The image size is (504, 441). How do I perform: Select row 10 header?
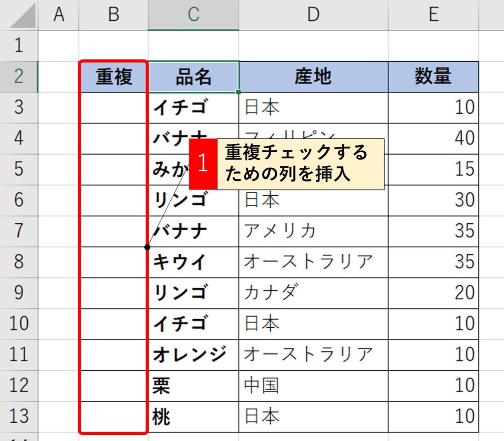(19, 324)
